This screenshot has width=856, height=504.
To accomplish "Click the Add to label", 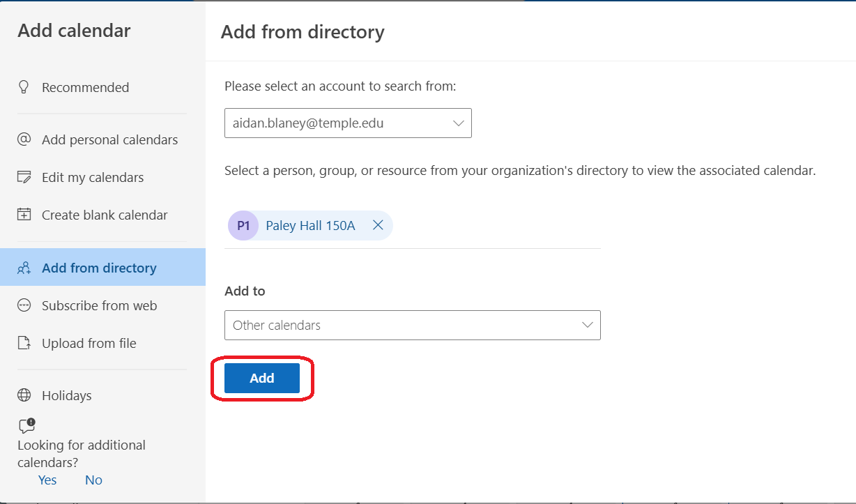I will 245,291.
